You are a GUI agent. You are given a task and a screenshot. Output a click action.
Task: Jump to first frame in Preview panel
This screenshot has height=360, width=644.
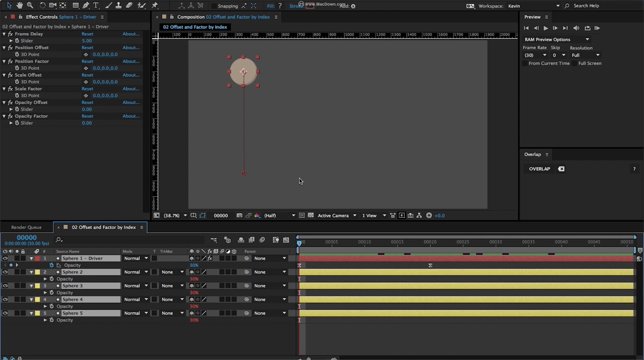[x=526, y=28]
